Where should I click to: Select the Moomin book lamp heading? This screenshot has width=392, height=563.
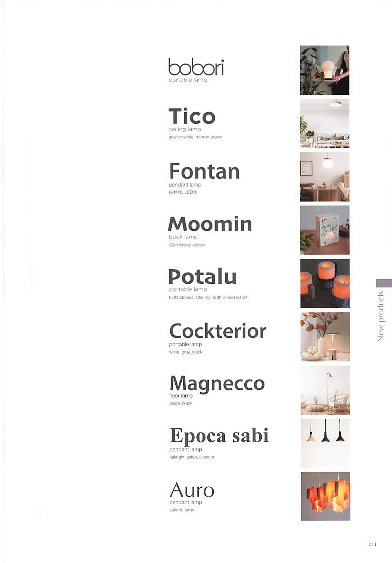[210, 224]
